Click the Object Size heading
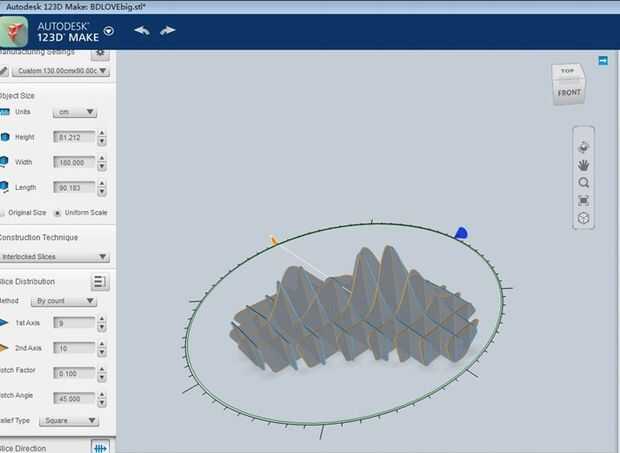620x453 pixels. coord(17,96)
